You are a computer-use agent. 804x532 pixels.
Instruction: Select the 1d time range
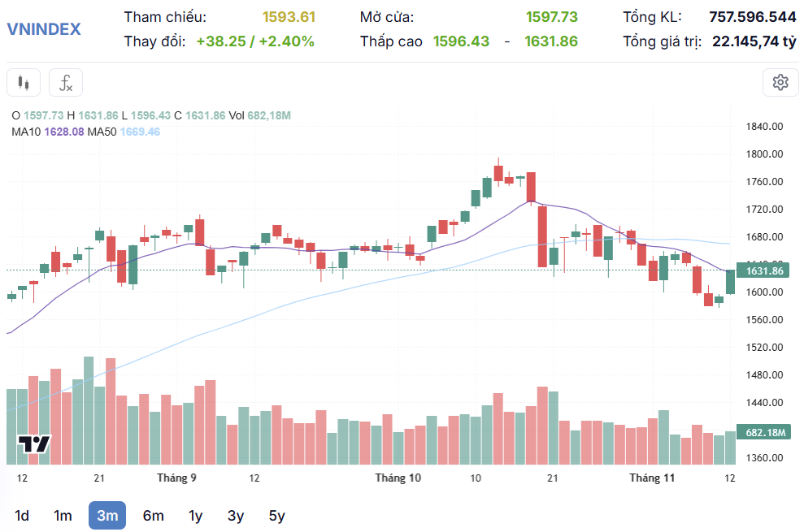point(22,516)
